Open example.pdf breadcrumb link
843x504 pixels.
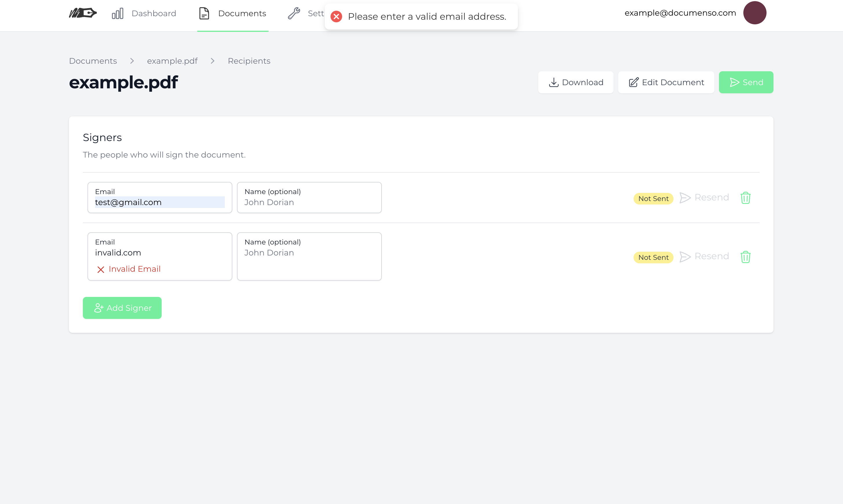[172, 61]
